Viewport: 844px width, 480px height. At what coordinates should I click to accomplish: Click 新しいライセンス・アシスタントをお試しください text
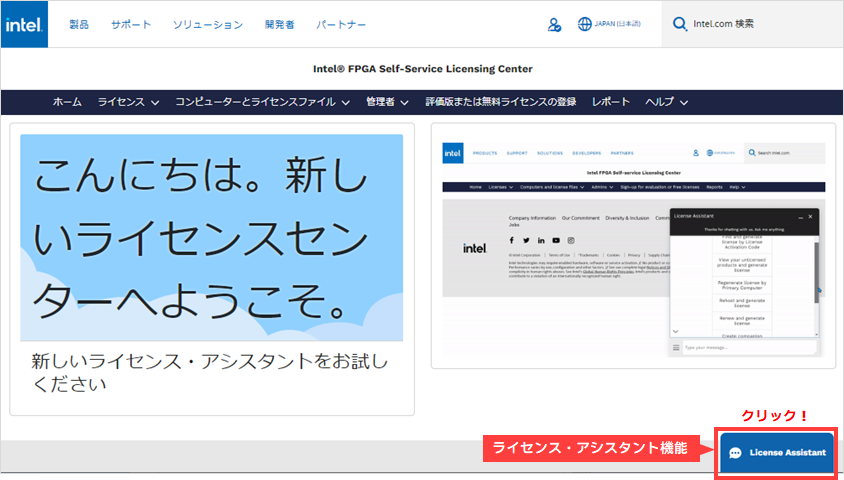209,372
